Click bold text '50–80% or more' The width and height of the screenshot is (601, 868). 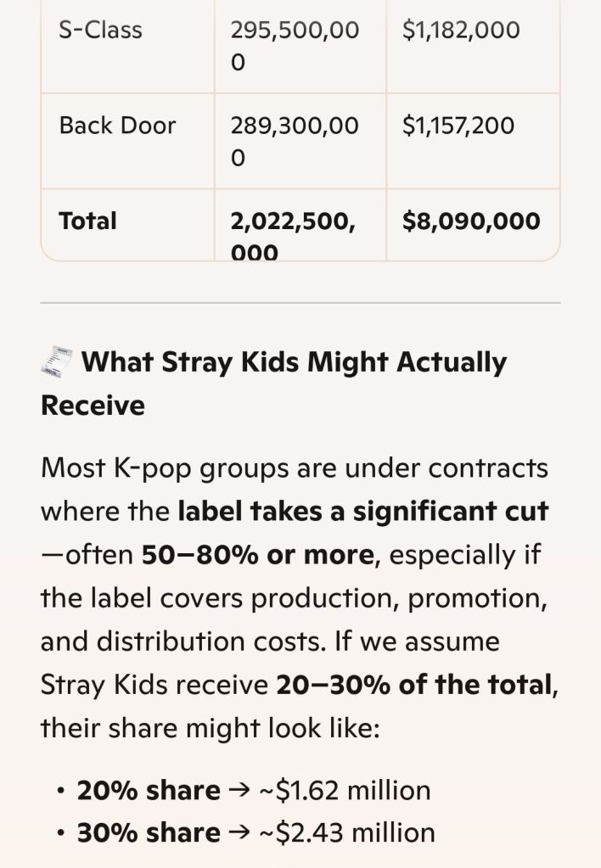point(257,555)
